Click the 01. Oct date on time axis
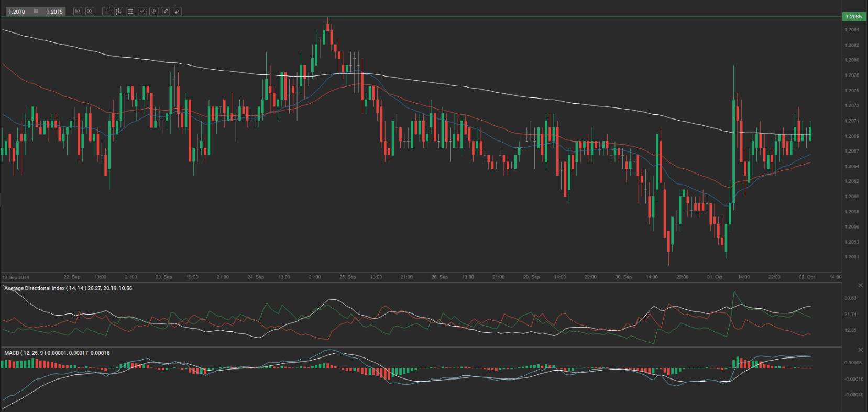 click(x=715, y=277)
